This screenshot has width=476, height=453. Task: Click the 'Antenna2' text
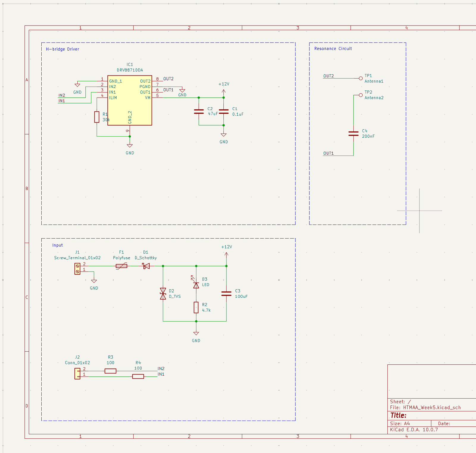tap(374, 98)
